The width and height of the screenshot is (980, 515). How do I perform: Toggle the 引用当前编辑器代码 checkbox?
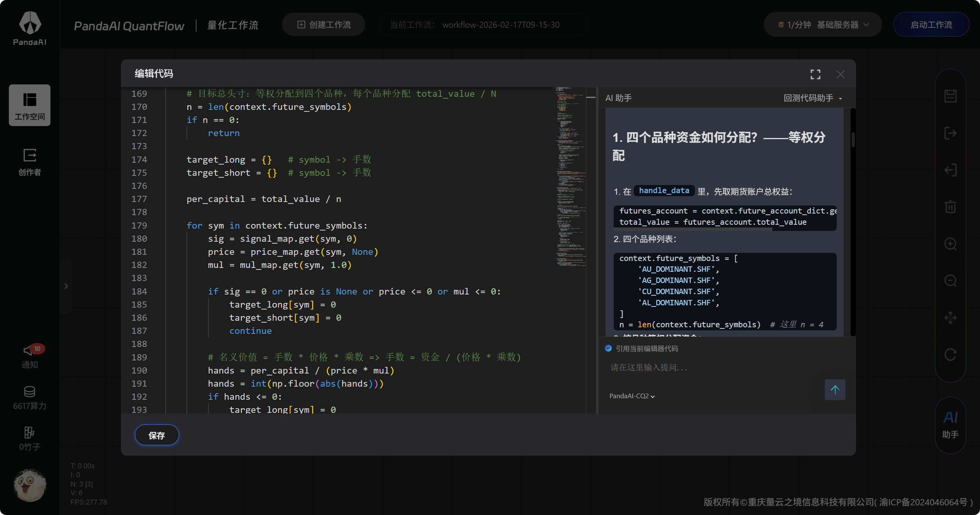click(608, 348)
